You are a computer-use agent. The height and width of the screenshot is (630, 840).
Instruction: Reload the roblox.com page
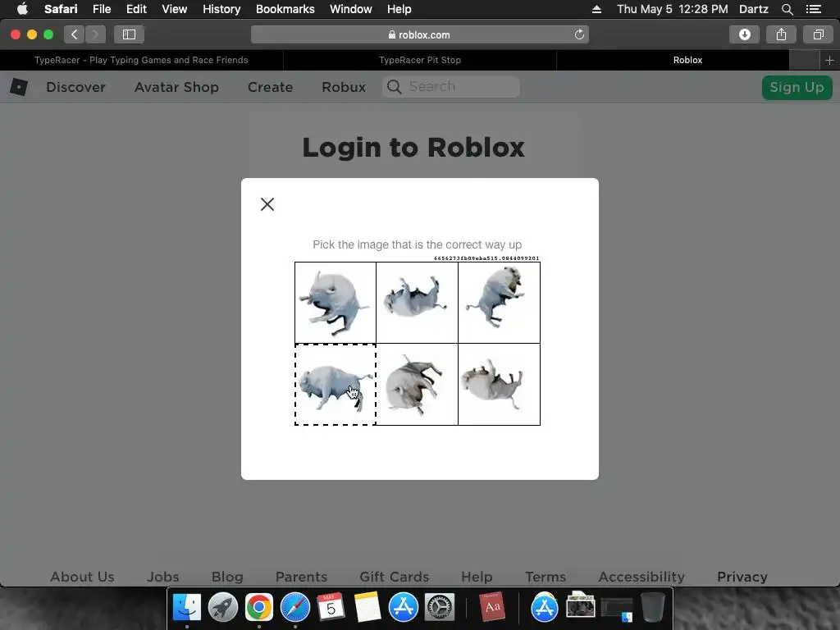[x=579, y=34]
